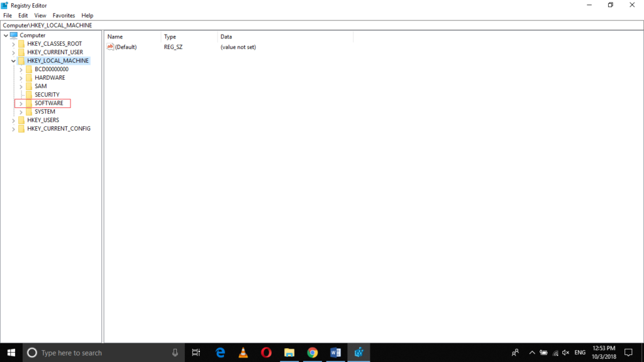Viewport: 644px width, 362px height.
Task: Click the Registry Editor taskbar icon
Action: click(x=358, y=353)
